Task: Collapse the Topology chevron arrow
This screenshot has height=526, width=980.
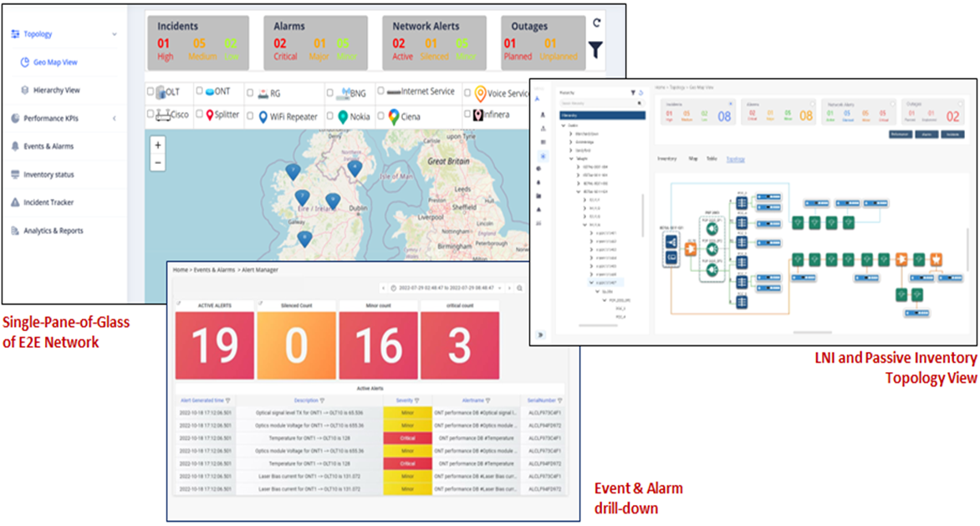Action: [x=115, y=34]
